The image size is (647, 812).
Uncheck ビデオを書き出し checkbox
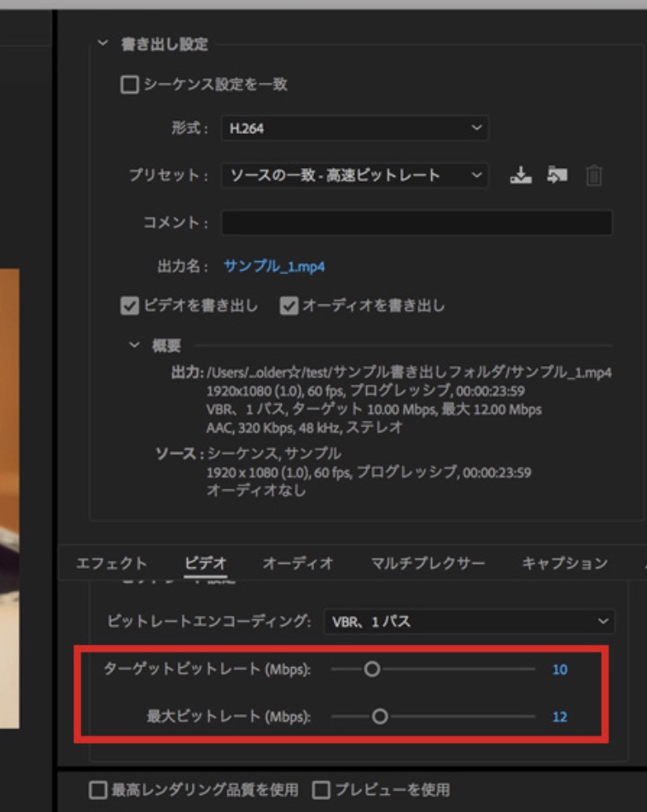pos(130,305)
